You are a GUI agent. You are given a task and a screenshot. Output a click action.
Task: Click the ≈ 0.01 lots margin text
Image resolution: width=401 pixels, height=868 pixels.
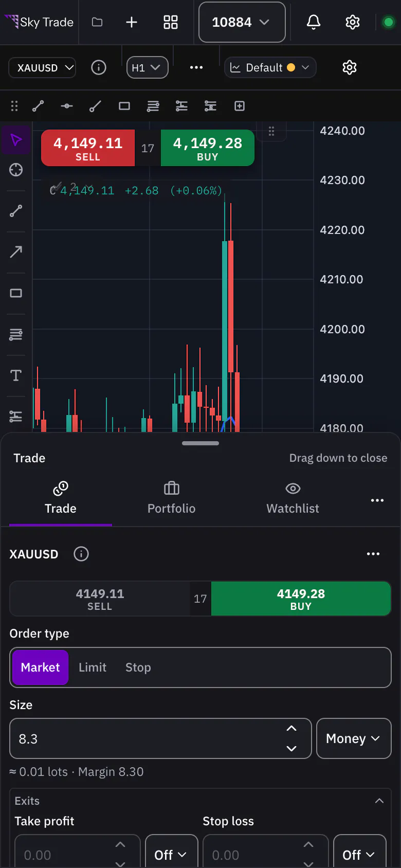tap(77, 772)
